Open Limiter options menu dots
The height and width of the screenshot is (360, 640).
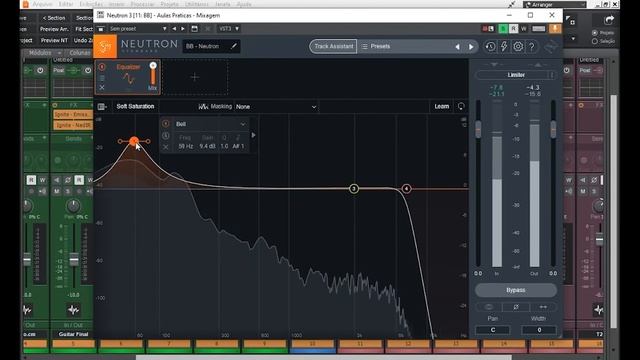coord(552,75)
